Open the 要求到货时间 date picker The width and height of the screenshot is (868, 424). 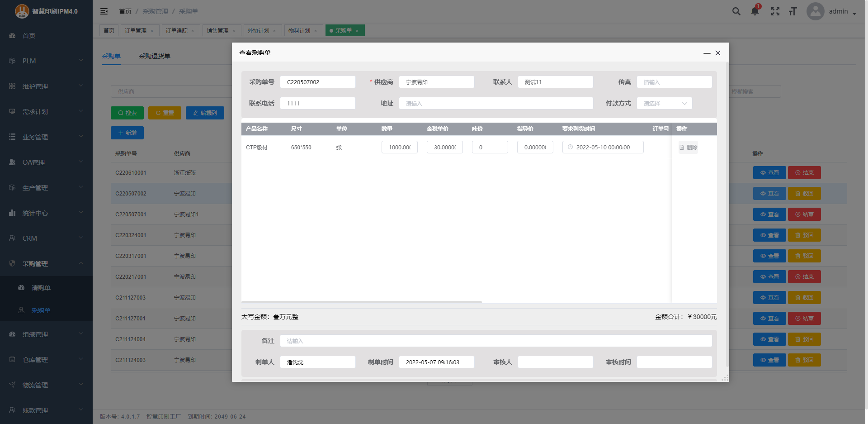pos(603,148)
